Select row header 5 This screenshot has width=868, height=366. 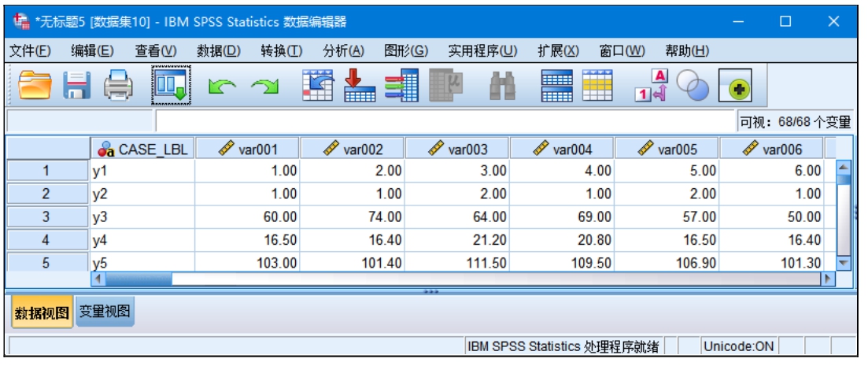(46, 263)
